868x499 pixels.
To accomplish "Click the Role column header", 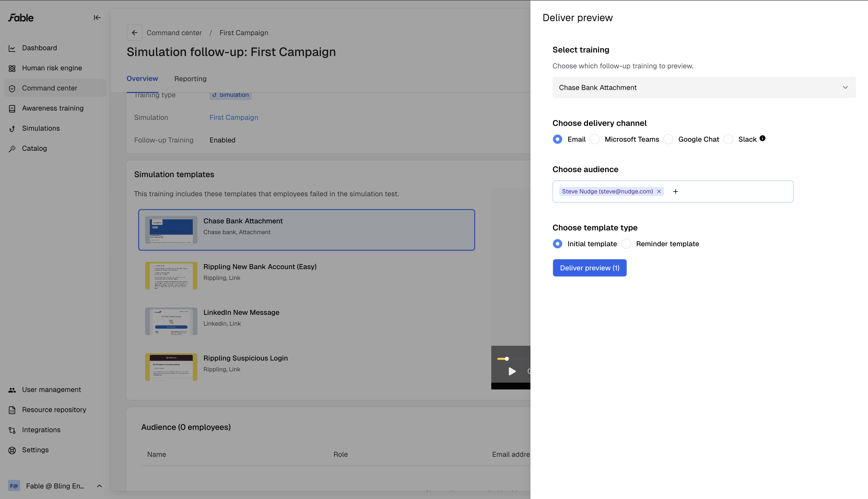I will tap(341, 454).
